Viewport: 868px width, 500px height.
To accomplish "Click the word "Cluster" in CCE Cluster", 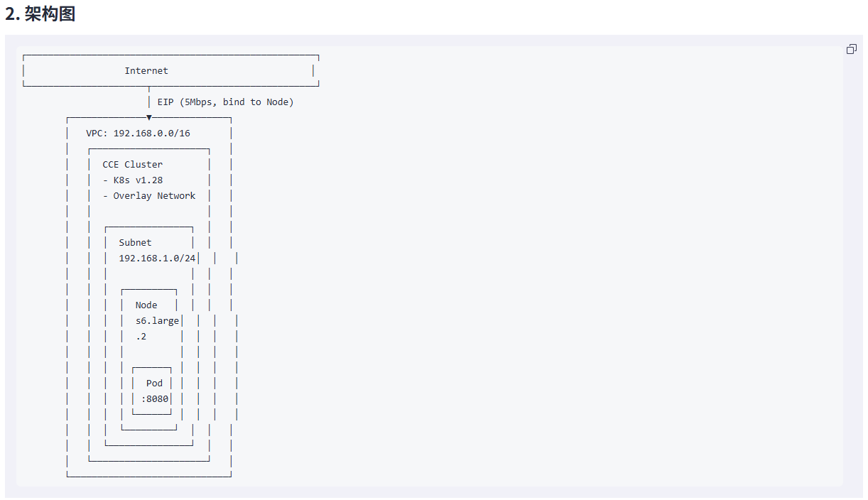I will coord(143,164).
